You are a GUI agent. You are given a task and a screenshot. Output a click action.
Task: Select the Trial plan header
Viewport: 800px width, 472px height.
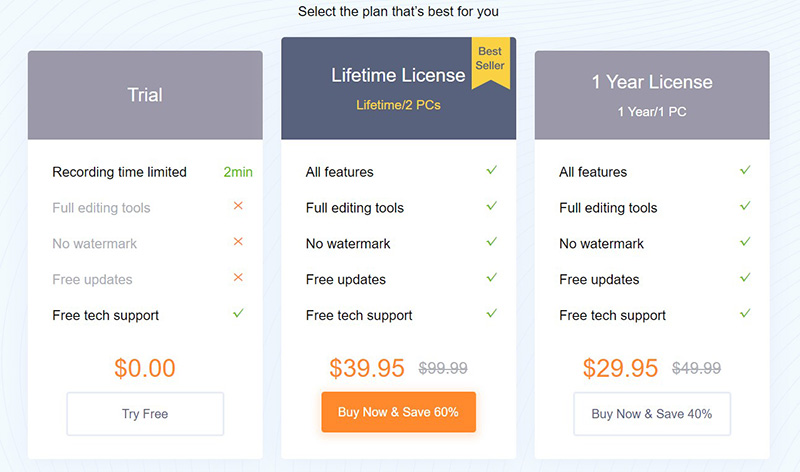point(145,95)
